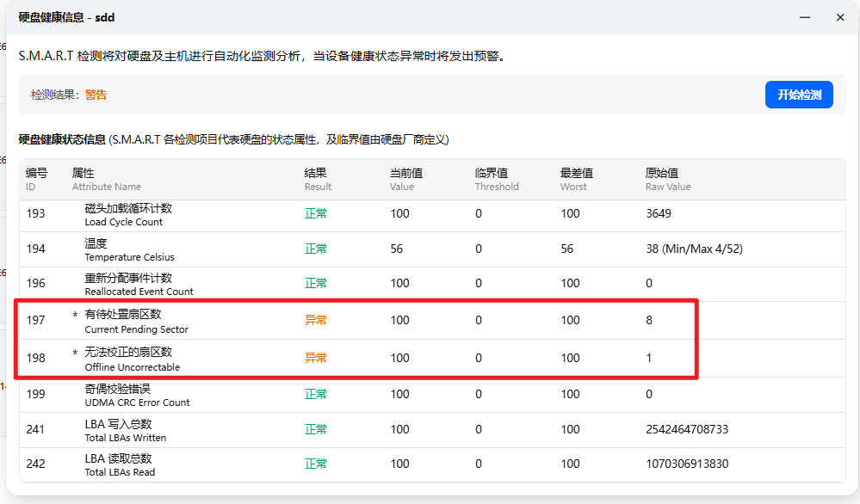Click the 开始检测 button
The height and width of the screenshot is (504, 860).
tap(799, 95)
